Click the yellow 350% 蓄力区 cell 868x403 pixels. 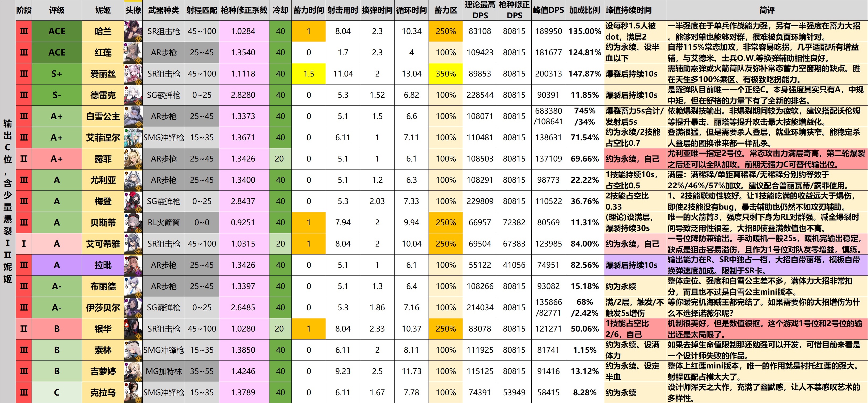click(x=446, y=74)
